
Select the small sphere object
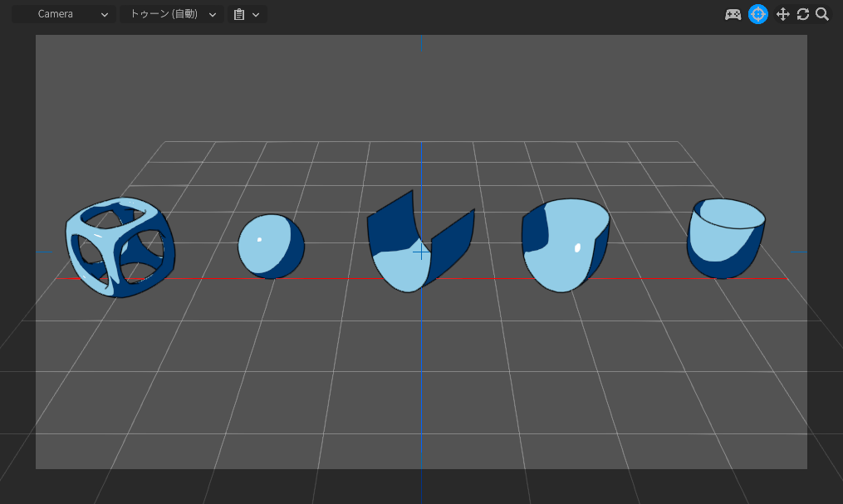pyautogui.click(x=271, y=247)
